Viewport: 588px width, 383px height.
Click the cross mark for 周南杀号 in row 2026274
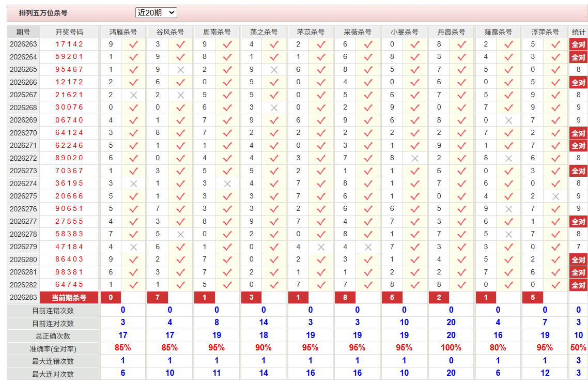[x=227, y=184]
